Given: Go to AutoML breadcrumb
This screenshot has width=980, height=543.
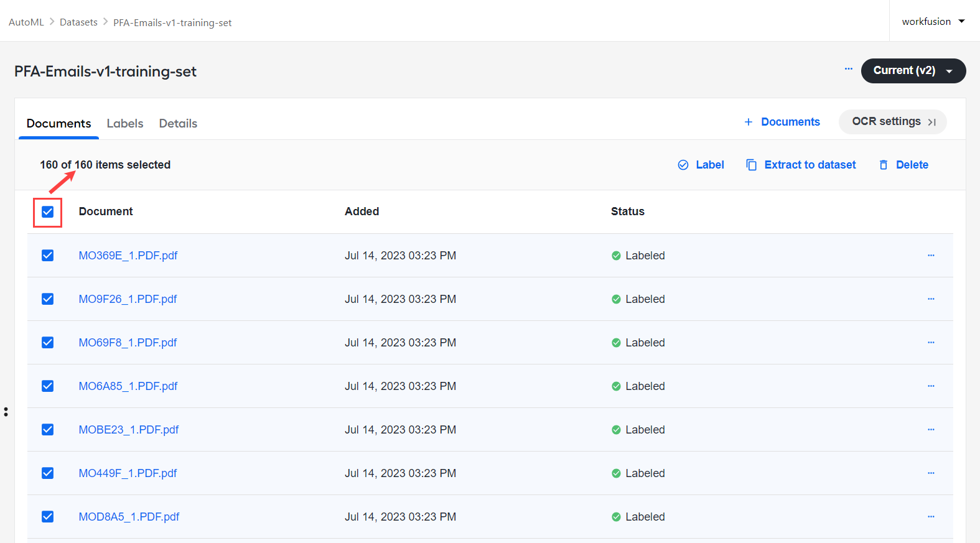Looking at the screenshot, I should click(x=26, y=22).
